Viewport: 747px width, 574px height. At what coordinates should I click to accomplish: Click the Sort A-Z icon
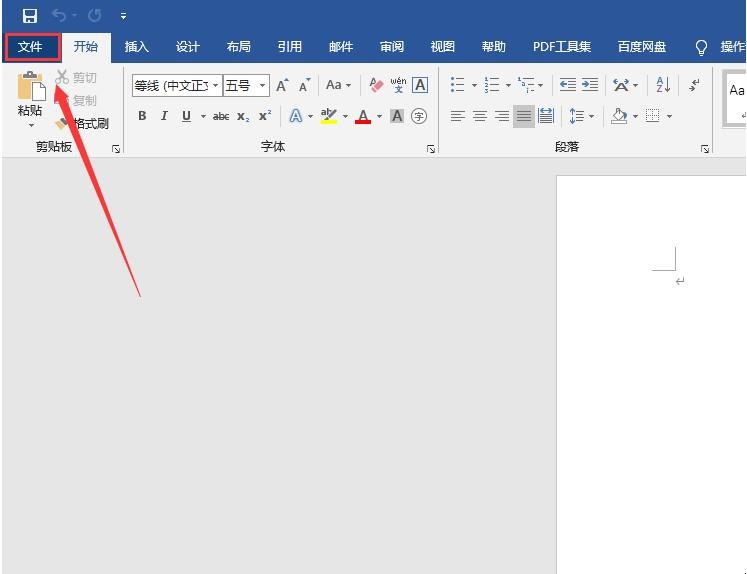(x=663, y=86)
